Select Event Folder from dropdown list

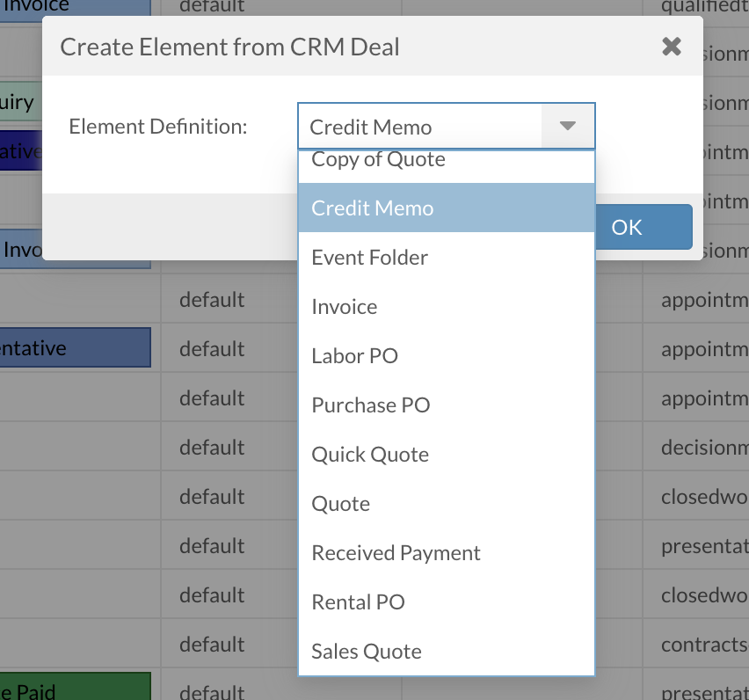click(x=370, y=258)
